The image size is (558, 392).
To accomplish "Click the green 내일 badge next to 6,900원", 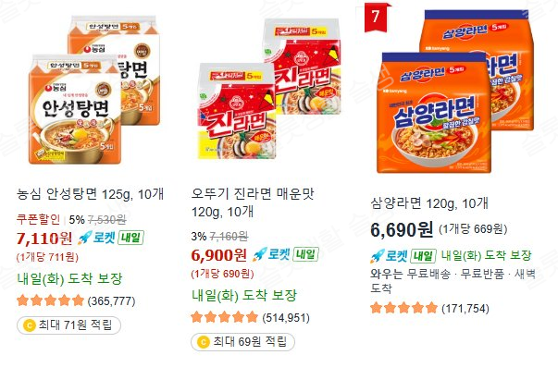I will (305, 254).
